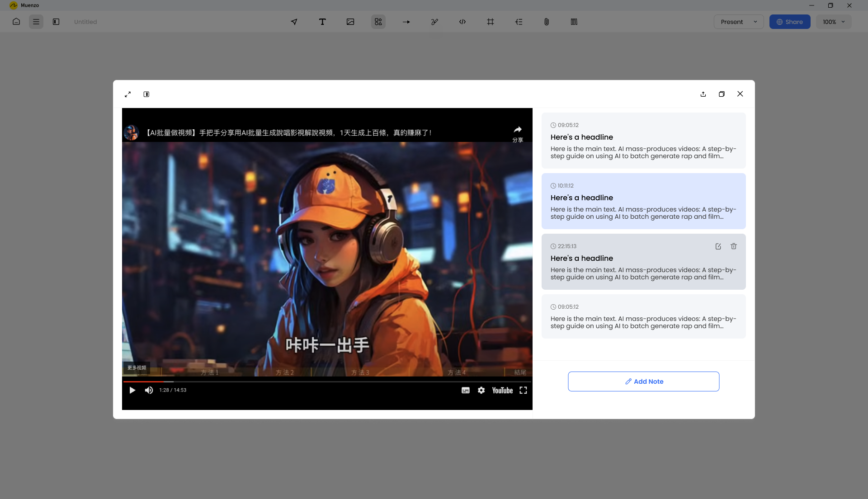Toggle video subtitles

pos(466,390)
